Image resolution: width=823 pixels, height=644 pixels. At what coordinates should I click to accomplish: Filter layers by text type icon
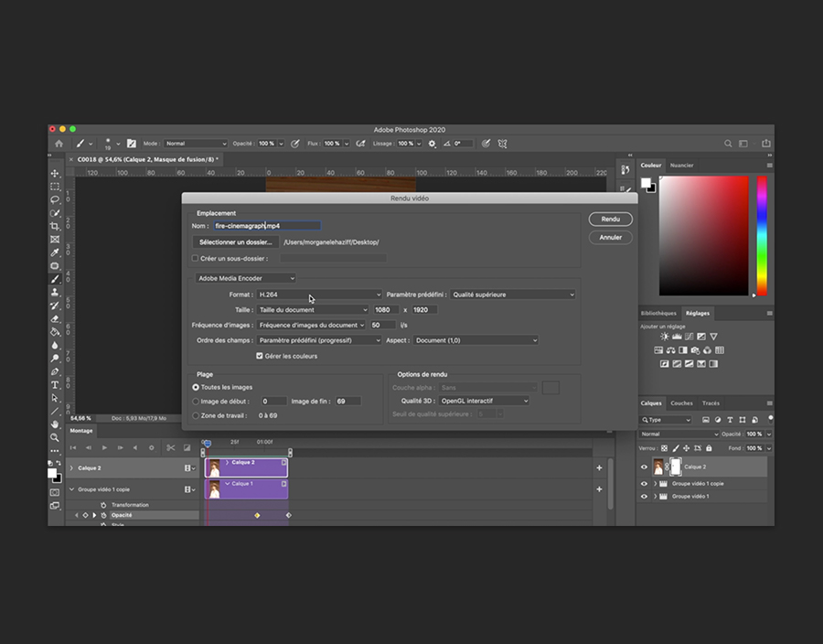tap(730, 420)
